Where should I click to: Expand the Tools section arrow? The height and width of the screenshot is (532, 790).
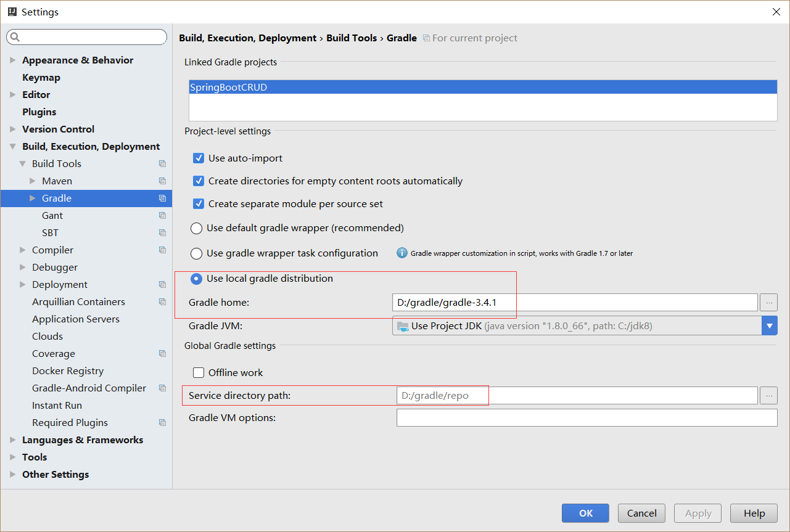pyautogui.click(x=13, y=457)
